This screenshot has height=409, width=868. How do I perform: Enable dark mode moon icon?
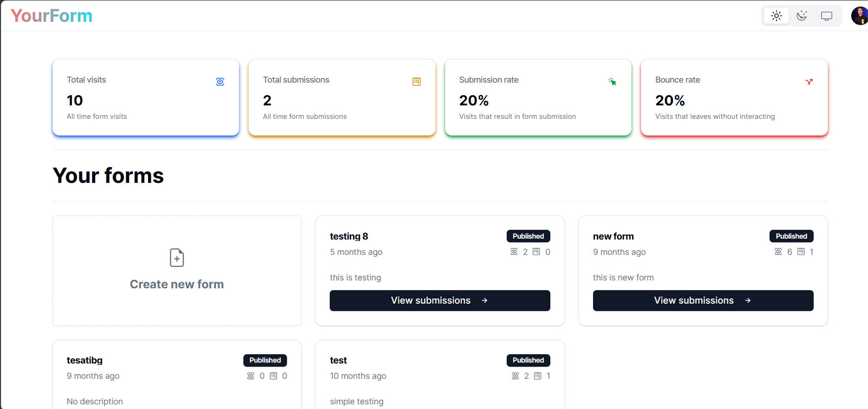[x=801, y=16]
